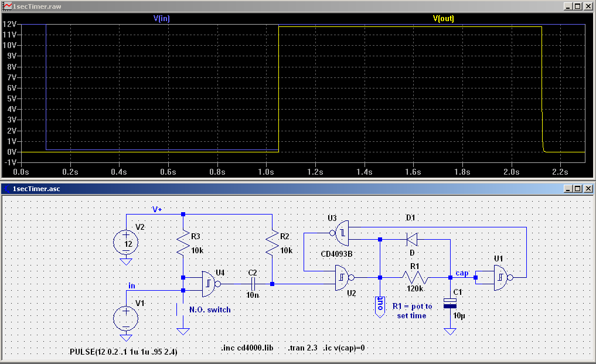Click the 'cap' net label
Screen dimensions: 596x364
point(462,273)
